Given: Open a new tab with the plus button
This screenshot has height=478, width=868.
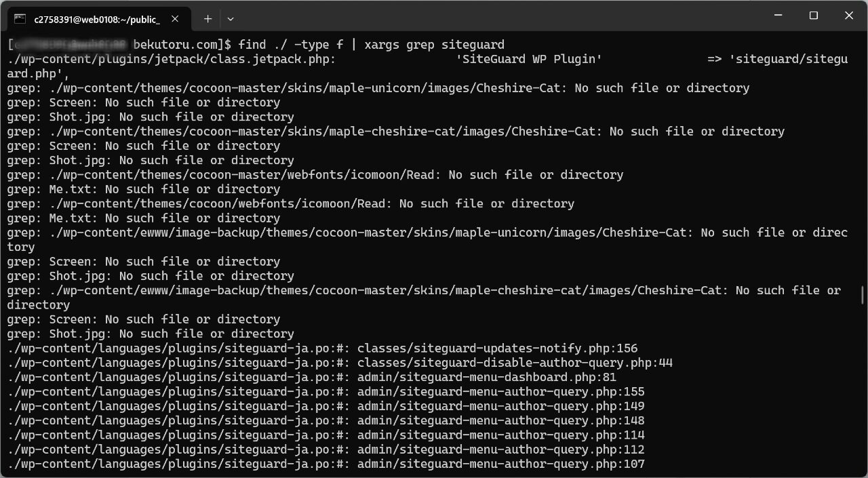Looking at the screenshot, I should 208,19.
